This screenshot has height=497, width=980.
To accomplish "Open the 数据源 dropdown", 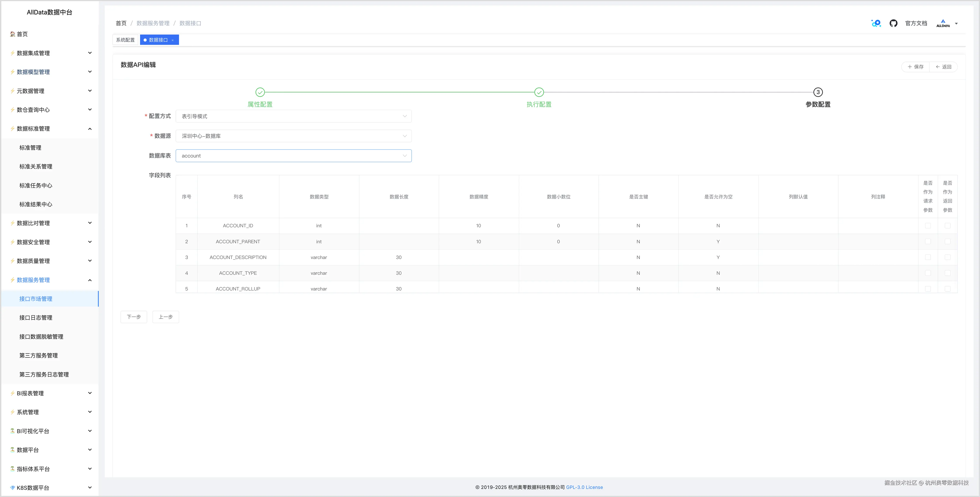I will [293, 136].
